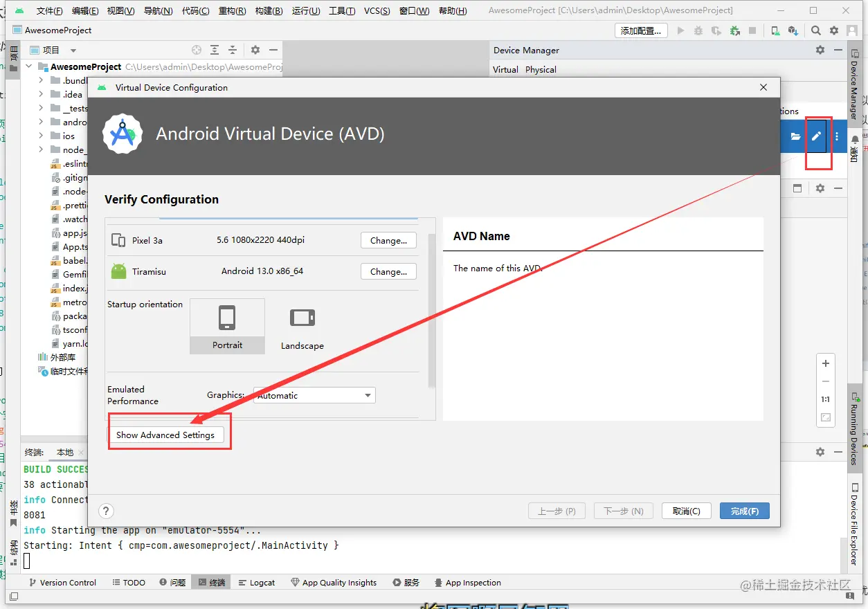Select 外部库 external libraries tree item

tap(57, 357)
